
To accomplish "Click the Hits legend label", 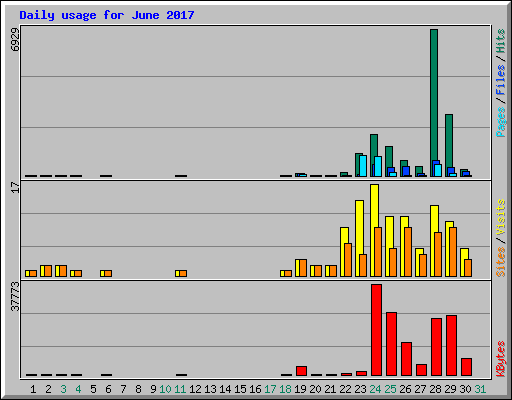I will pos(501,41).
